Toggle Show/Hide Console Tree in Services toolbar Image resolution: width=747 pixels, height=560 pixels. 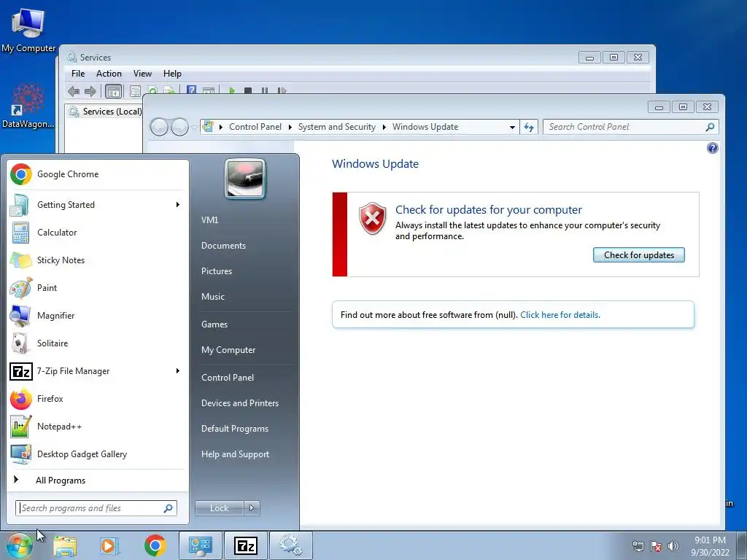coord(113,91)
